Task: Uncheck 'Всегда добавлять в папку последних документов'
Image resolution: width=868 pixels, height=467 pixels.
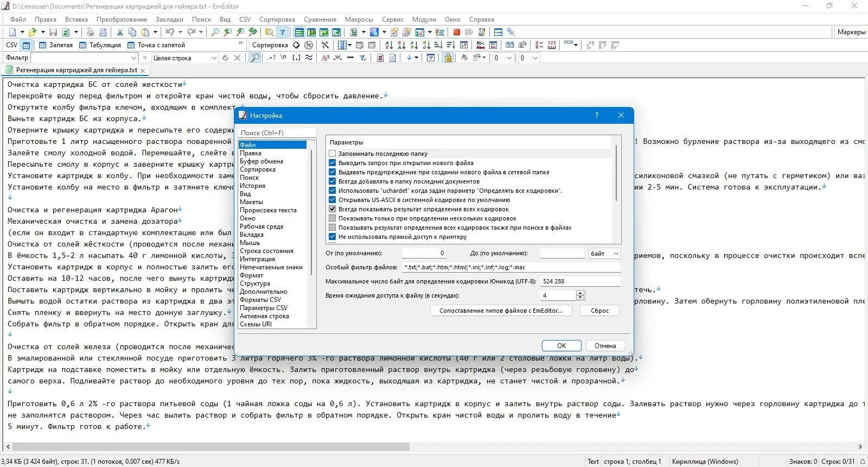Action: [333, 181]
